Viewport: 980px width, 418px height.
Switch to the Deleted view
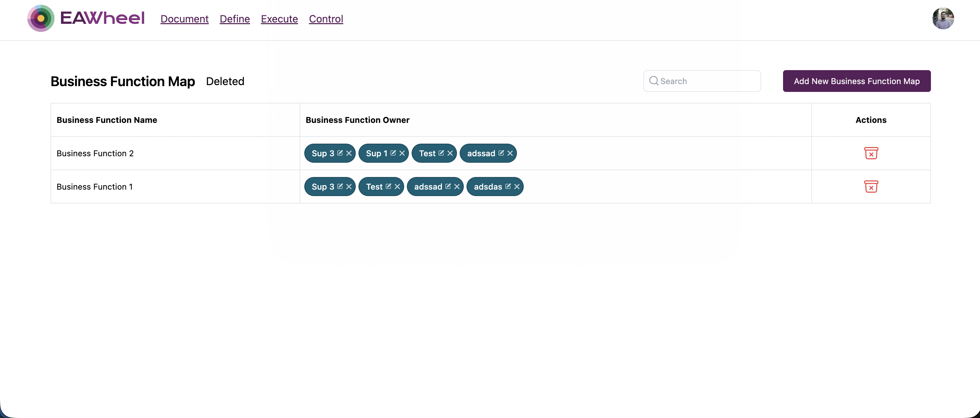click(x=225, y=81)
